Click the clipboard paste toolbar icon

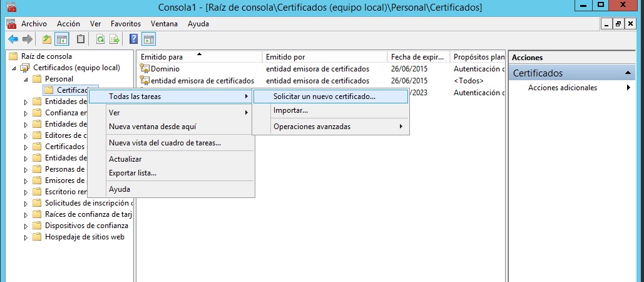80,39
